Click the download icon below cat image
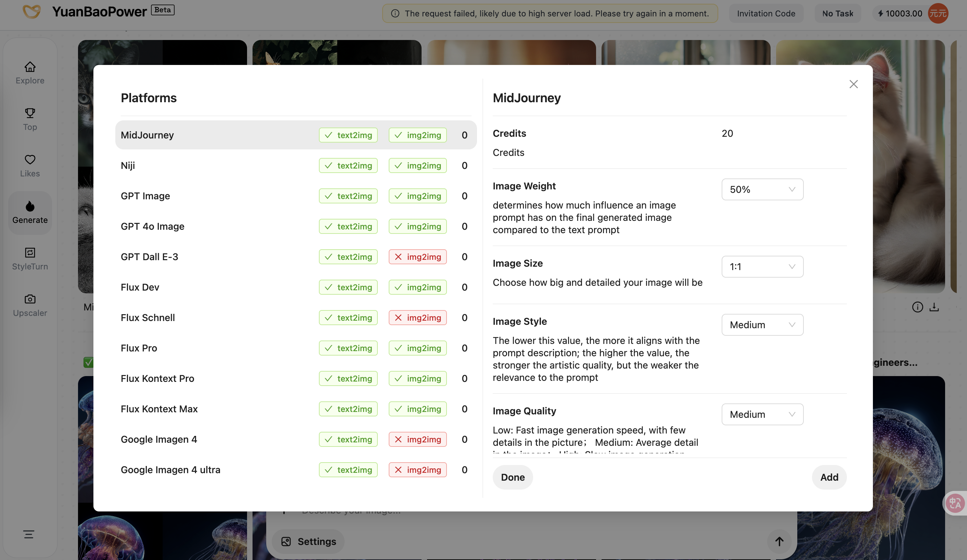Image resolution: width=967 pixels, height=560 pixels. (x=934, y=307)
